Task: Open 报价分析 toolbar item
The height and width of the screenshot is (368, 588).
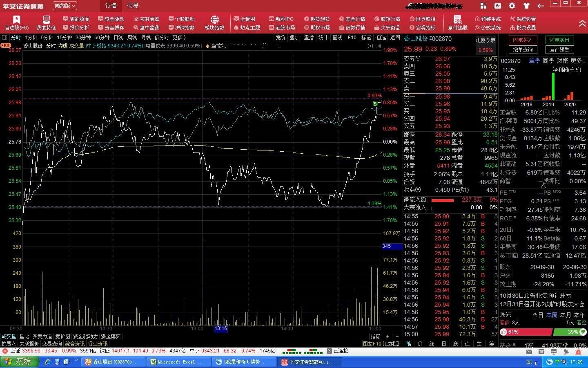Action: (x=76, y=27)
